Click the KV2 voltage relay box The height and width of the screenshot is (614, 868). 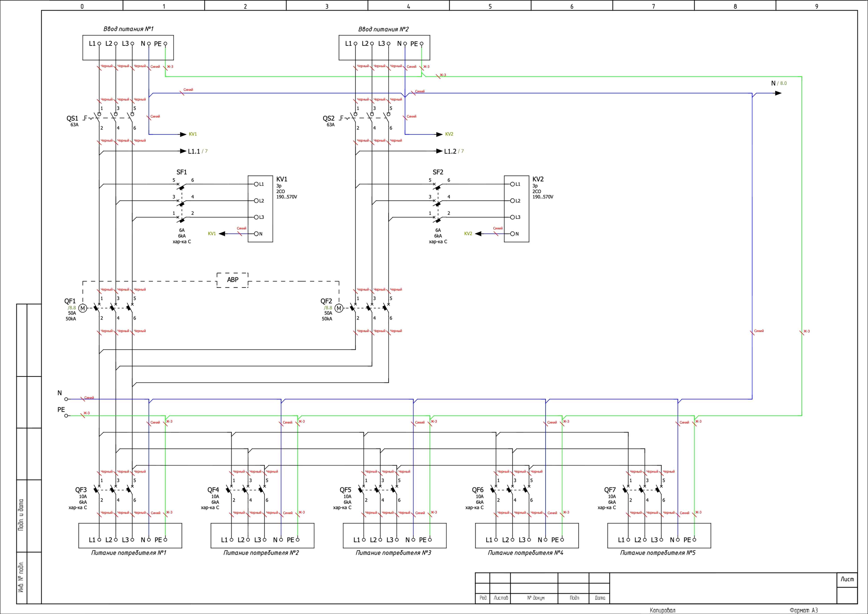(x=516, y=209)
